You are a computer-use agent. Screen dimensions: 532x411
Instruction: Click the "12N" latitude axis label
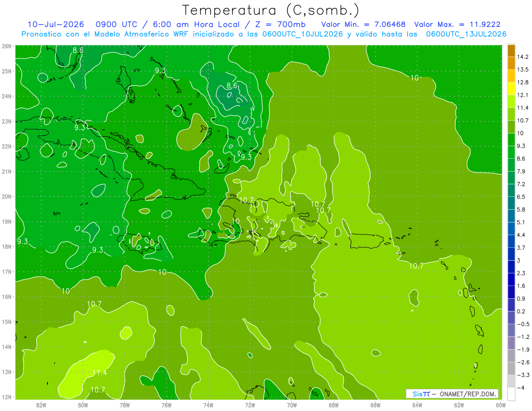point(7,397)
